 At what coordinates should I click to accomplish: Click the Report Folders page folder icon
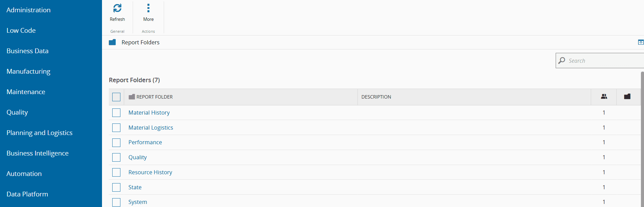112,42
